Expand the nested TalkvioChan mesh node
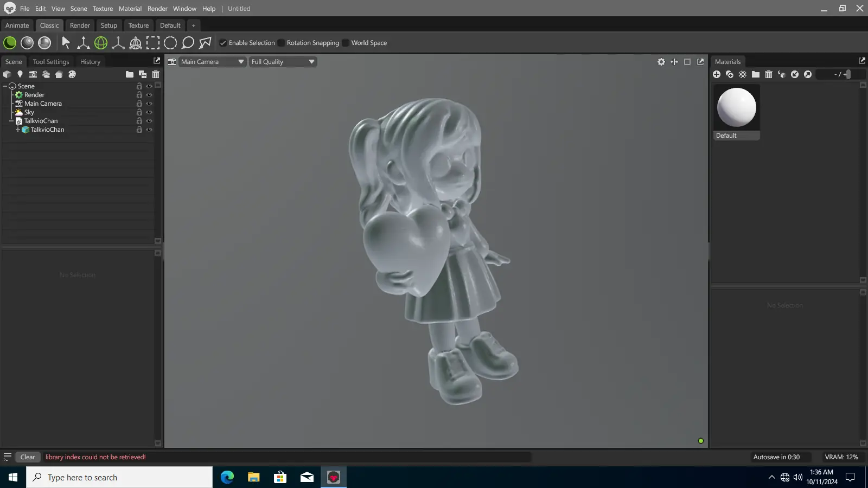Viewport: 868px width, 488px height. pos(18,130)
